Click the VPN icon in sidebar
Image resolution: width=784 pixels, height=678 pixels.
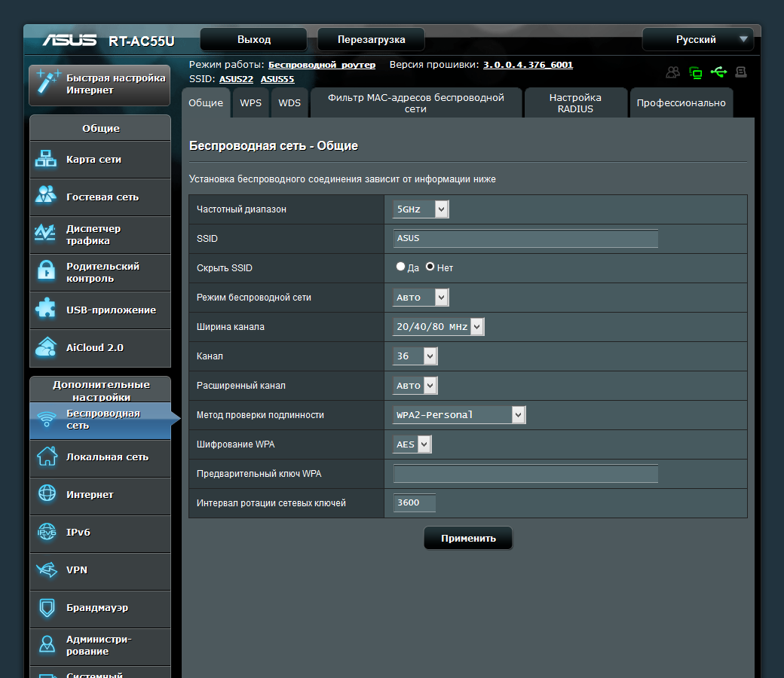coord(47,570)
